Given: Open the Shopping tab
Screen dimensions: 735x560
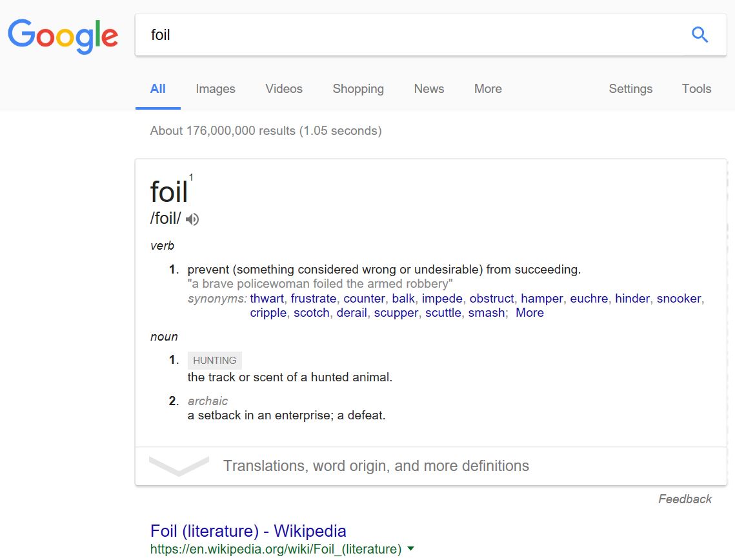Looking at the screenshot, I should (x=358, y=88).
